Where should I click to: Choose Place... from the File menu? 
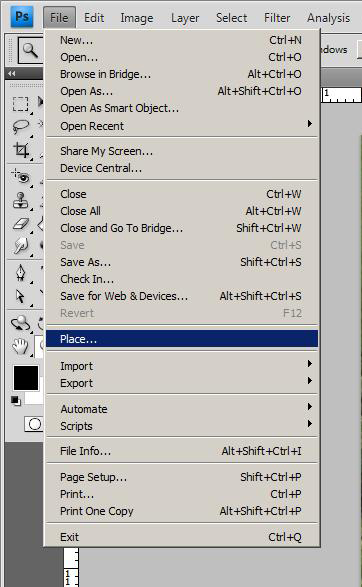(x=181, y=339)
